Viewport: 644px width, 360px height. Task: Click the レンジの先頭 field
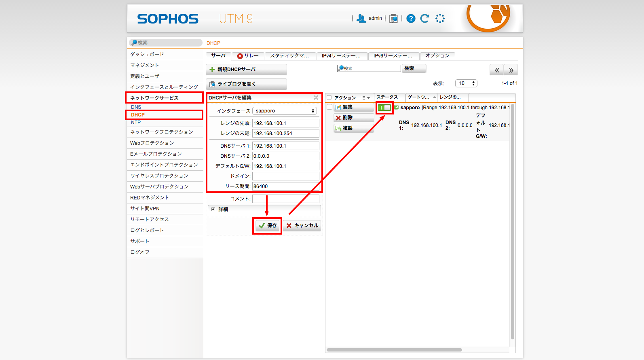pos(285,123)
